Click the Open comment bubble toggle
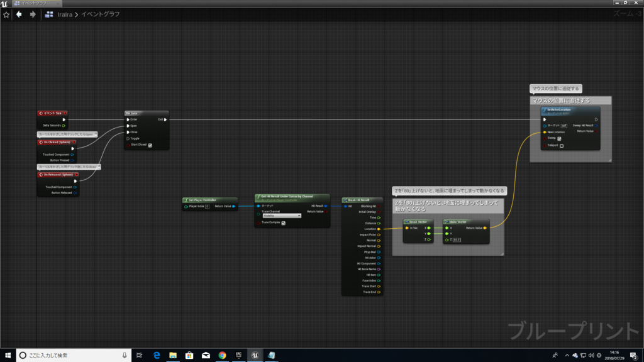 click(96, 134)
